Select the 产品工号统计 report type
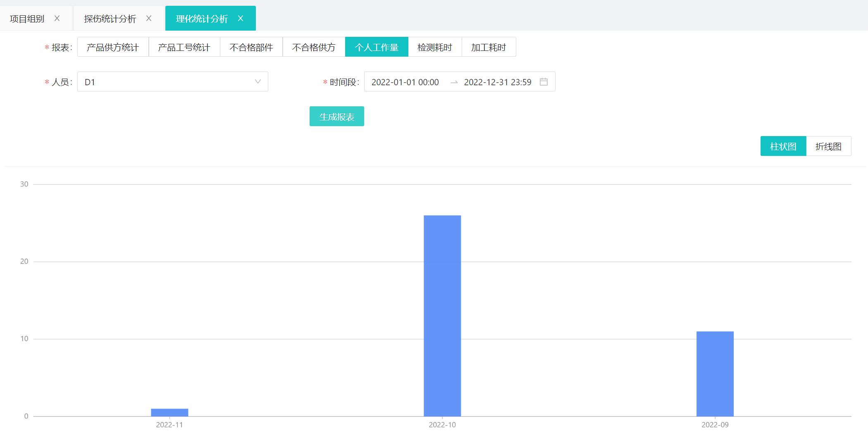The width and height of the screenshot is (868, 438). [184, 47]
